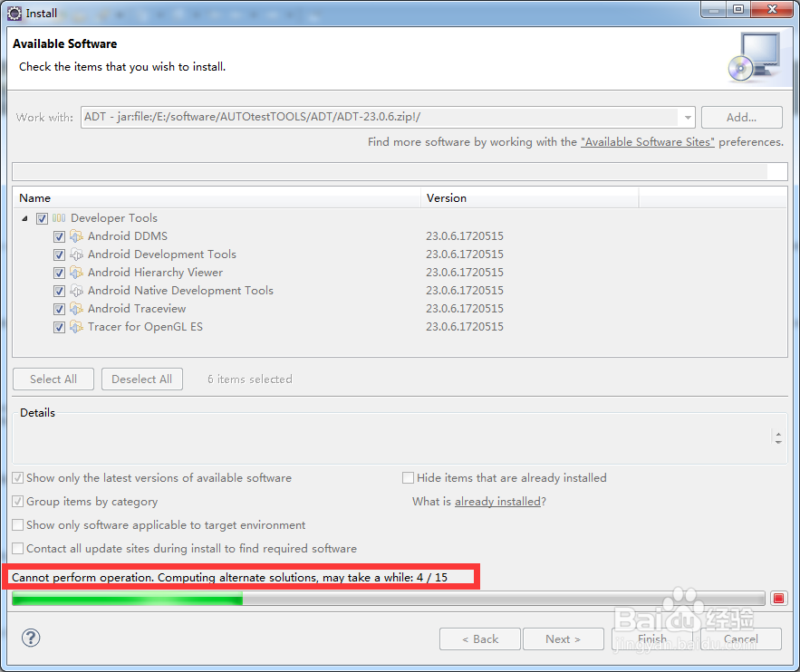
Task: Click the Back button
Action: (x=480, y=638)
